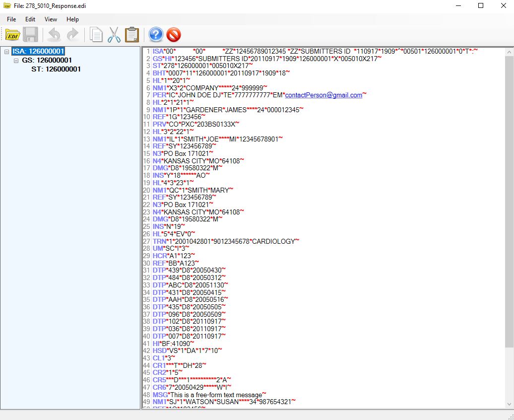The width and height of the screenshot is (514, 420).
Task: Click the HL*5*4*EV*0 line 26
Action: (174, 234)
